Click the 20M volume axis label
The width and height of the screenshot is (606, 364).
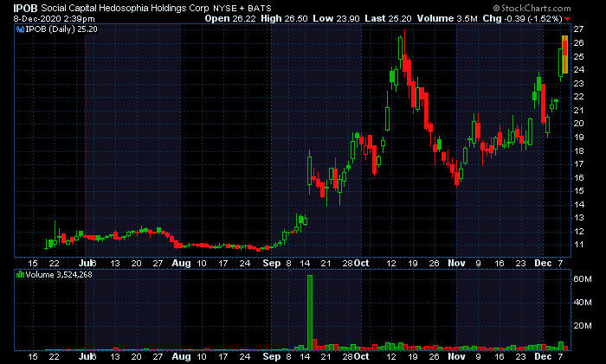pos(583,326)
